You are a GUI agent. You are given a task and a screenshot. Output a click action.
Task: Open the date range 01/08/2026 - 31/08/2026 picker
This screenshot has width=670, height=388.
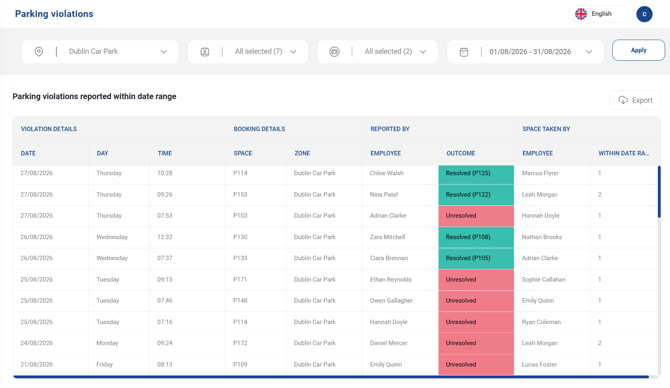click(x=525, y=52)
